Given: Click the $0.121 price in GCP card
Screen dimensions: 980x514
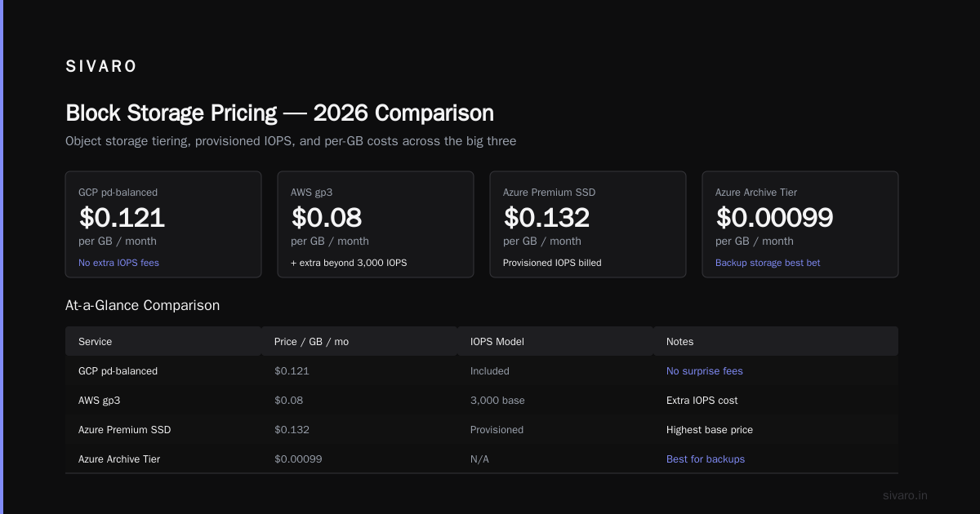Looking at the screenshot, I should [122, 217].
